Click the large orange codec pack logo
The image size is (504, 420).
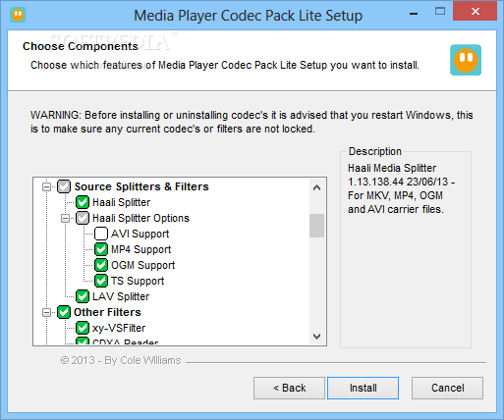(466, 60)
